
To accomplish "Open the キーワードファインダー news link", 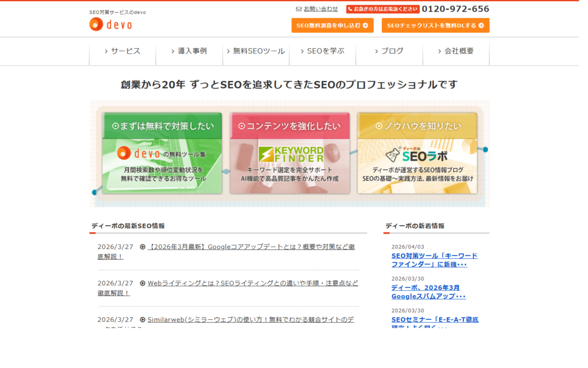I will 434,260.
